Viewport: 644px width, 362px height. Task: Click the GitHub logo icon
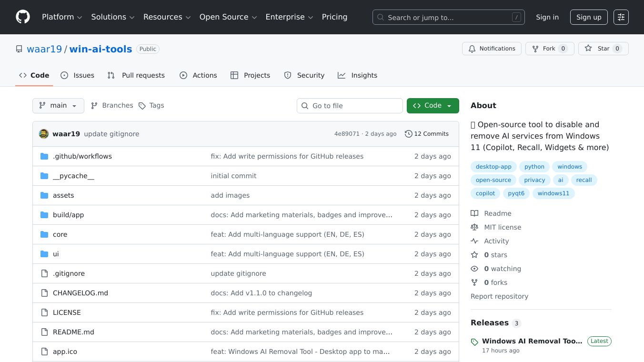(x=23, y=17)
